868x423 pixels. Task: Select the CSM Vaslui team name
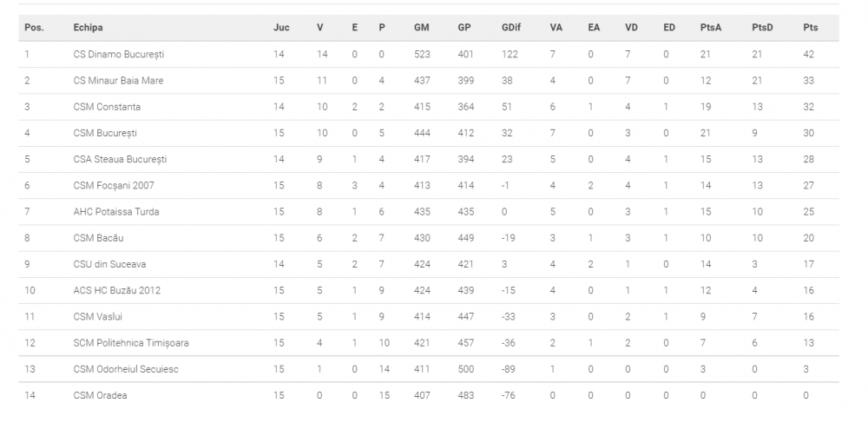click(97, 317)
